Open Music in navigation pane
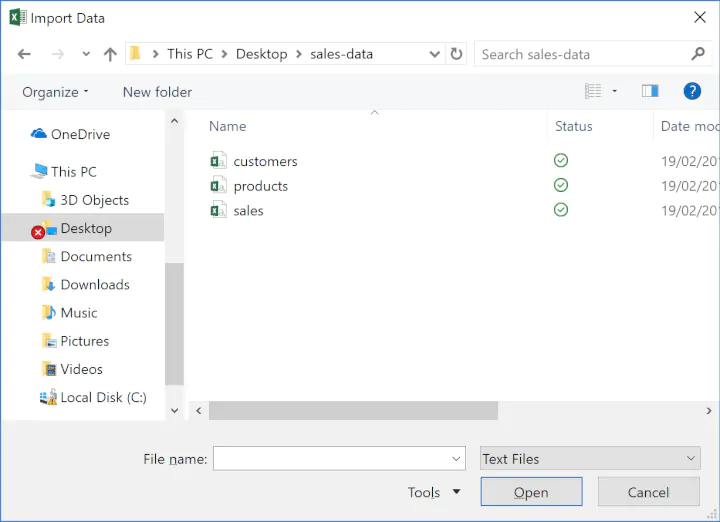 tap(79, 313)
